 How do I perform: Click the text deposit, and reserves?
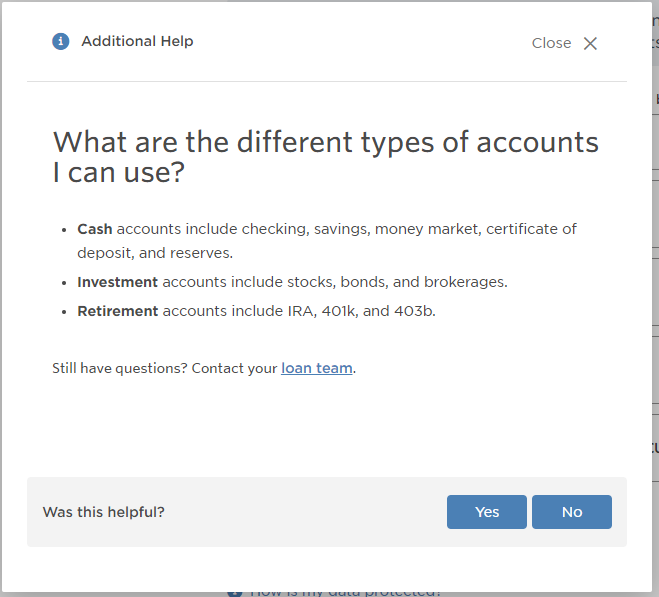pyautogui.click(x=155, y=253)
